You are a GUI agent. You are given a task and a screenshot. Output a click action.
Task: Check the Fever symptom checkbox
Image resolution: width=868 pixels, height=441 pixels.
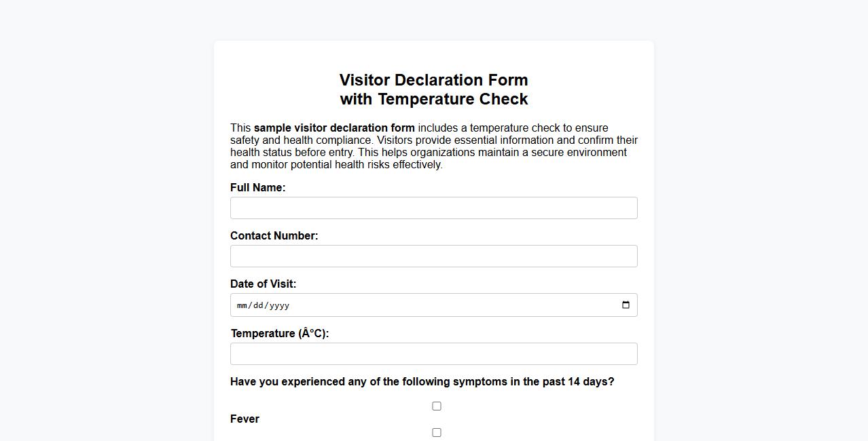click(436, 406)
